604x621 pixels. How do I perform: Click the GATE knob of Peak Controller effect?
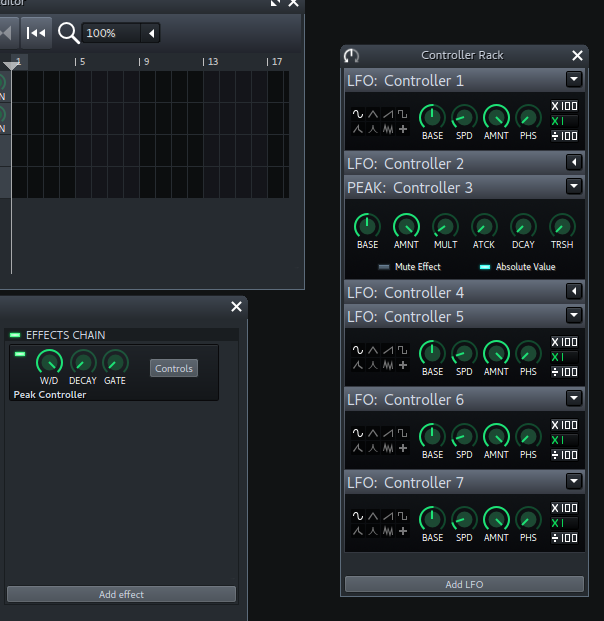coord(115,362)
